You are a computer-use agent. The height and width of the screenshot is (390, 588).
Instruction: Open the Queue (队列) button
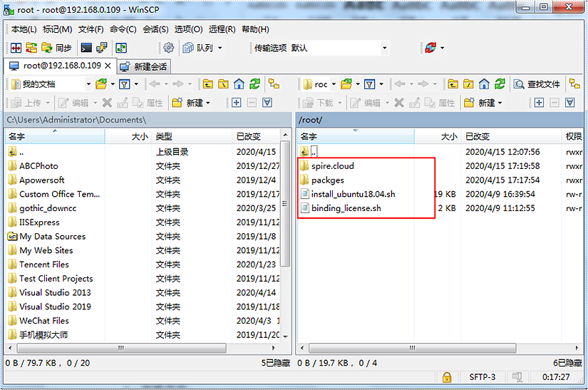[x=198, y=48]
